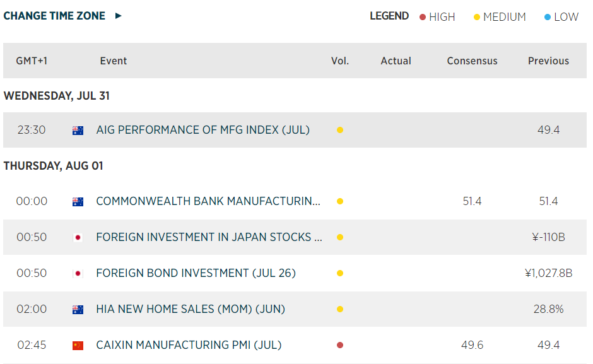Click Japan flag beside Foreign Investment in Japan Stocks
This screenshot has width=593, height=364.
pyautogui.click(x=78, y=238)
